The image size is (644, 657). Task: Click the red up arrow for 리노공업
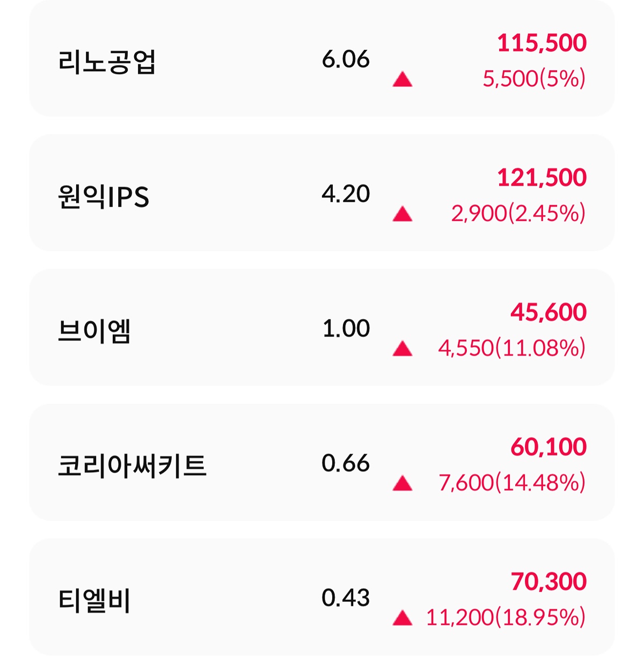[x=402, y=80]
